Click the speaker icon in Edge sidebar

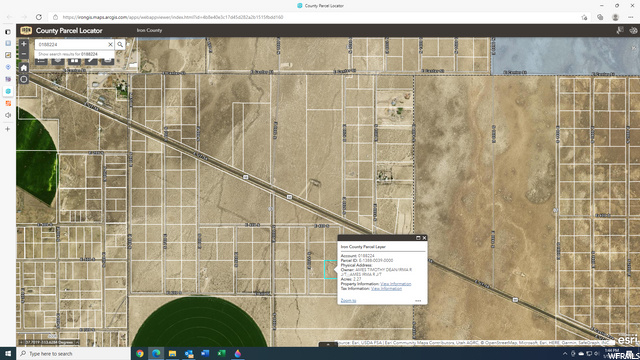coord(8,115)
